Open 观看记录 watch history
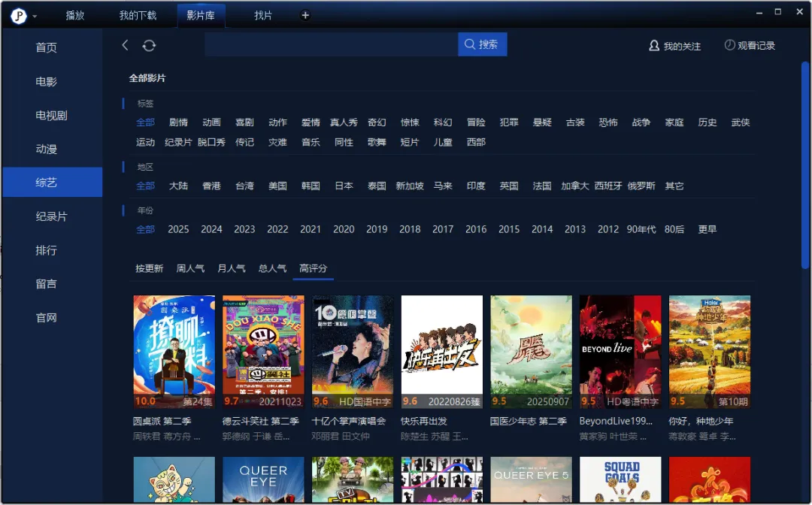The height and width of the screenshot is (505, 812). tap(750, 46)
